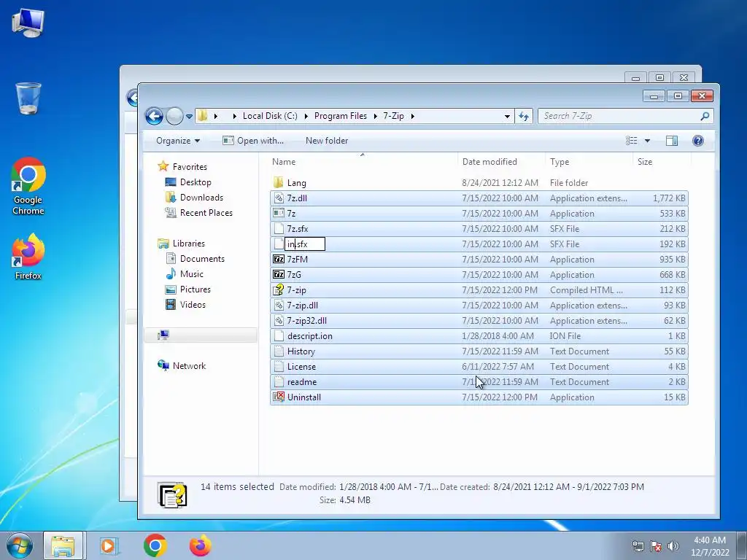The height and width of the screenshot is (560, 747).
Task: Choose Open with... in the toolbar
Action: point(253,141)
